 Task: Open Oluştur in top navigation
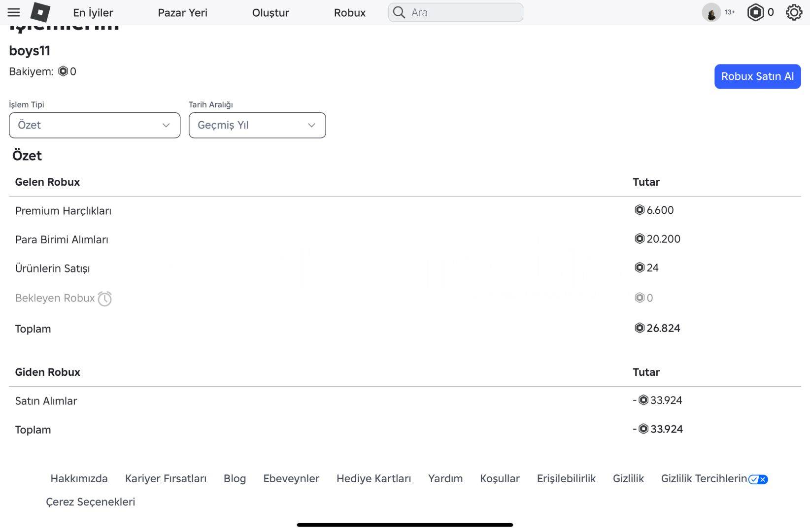point(270,13)
